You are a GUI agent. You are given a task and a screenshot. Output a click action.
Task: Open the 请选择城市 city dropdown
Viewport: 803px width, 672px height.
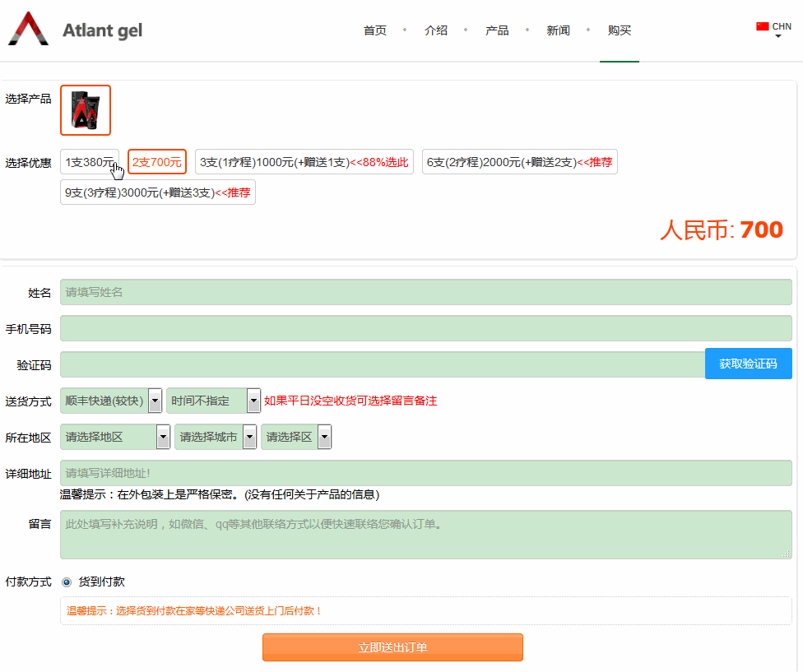[x=249, y=437]
